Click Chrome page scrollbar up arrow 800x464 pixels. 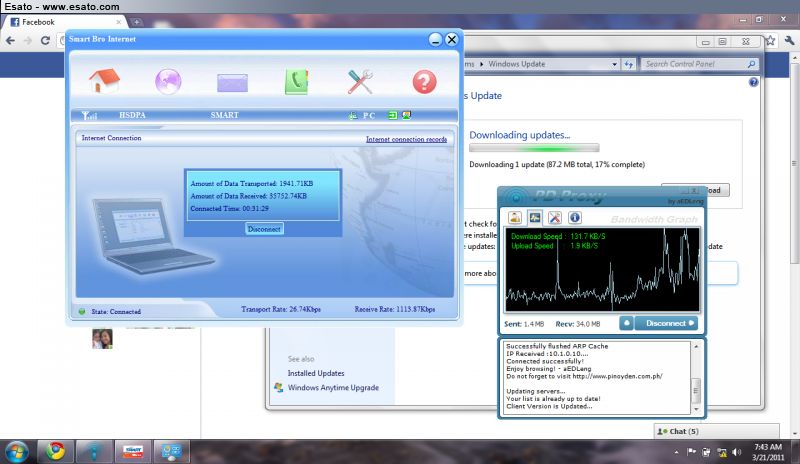pyautogui.click(x=794, y=58)
